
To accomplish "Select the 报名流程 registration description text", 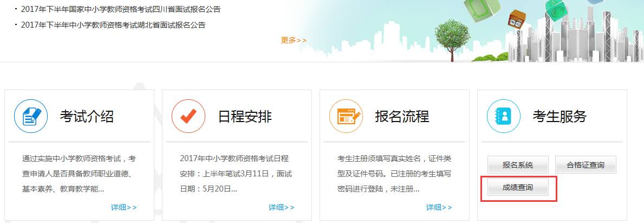I will [394, 174].
